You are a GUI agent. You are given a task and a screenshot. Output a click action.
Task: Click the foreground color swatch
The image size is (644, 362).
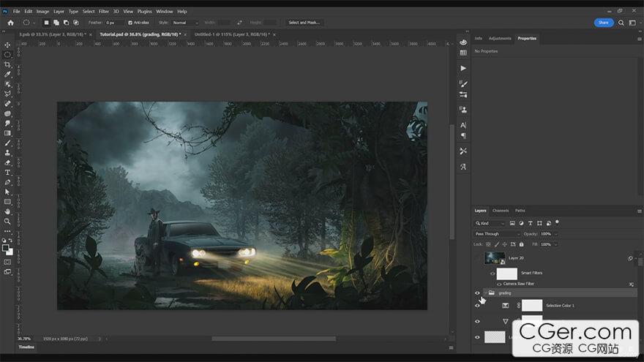coord(5,248)
